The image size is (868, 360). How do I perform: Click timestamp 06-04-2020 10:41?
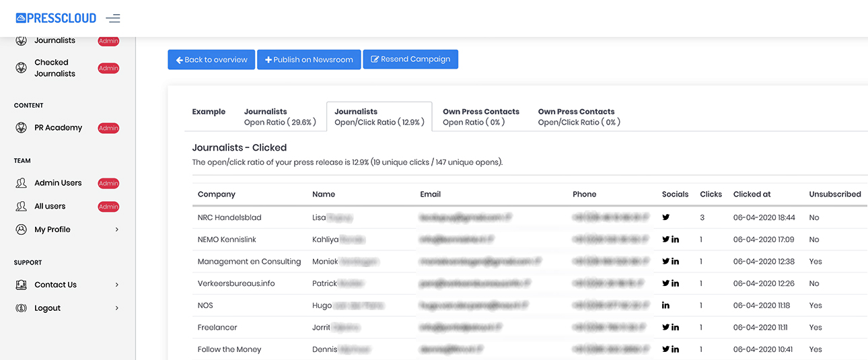[763, 349]
